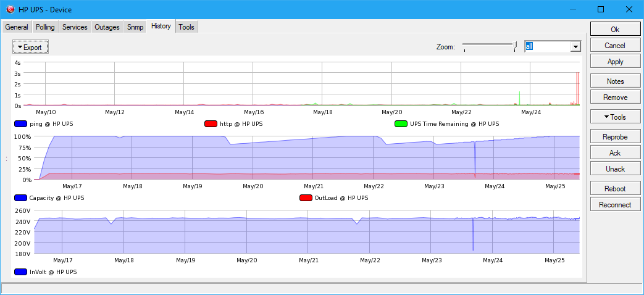Image resolution: width=644 pixels, height=295 pixels.
Task: Click the HP UPS app icon in title bar
Action: (x=10, y=9)
